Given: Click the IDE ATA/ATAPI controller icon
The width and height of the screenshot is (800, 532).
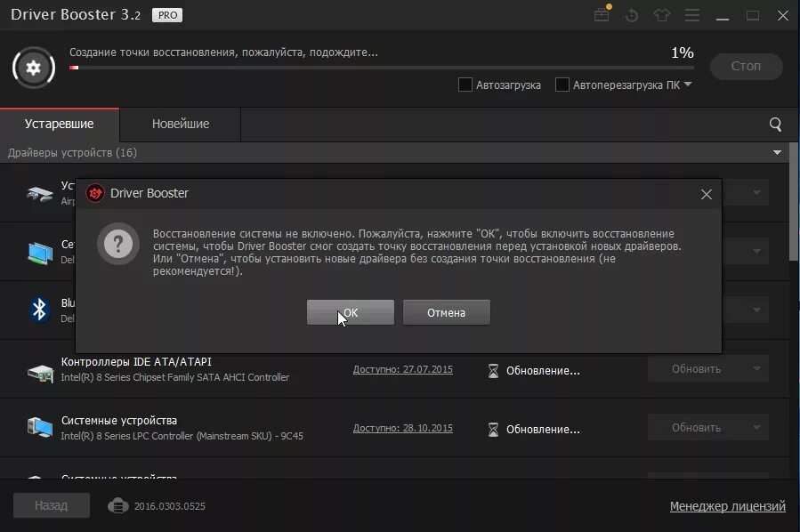Looking at the screenshot, I should click(40, 373).
